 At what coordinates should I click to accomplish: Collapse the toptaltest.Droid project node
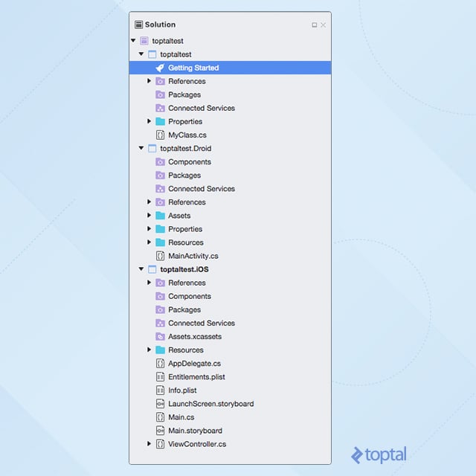[141, 149]
